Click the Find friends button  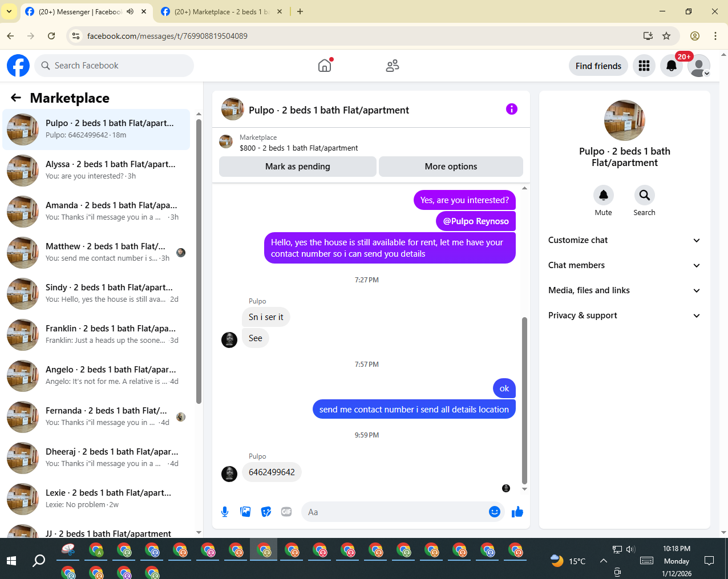click(598, 66)
